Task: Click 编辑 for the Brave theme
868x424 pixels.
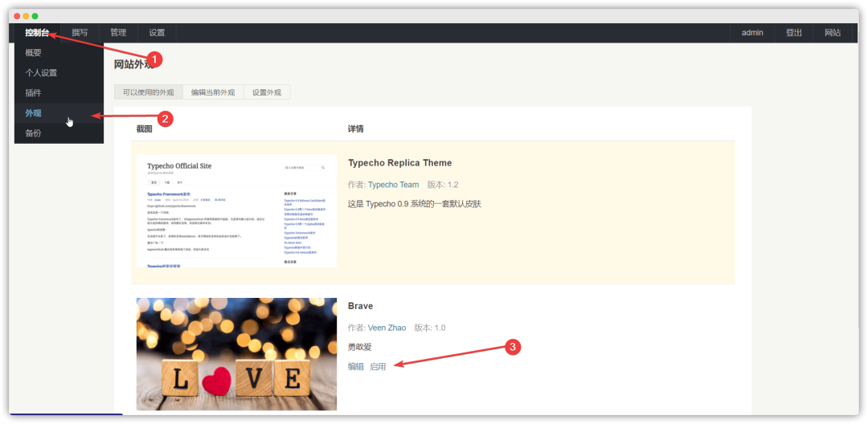Action: point(356,366)
